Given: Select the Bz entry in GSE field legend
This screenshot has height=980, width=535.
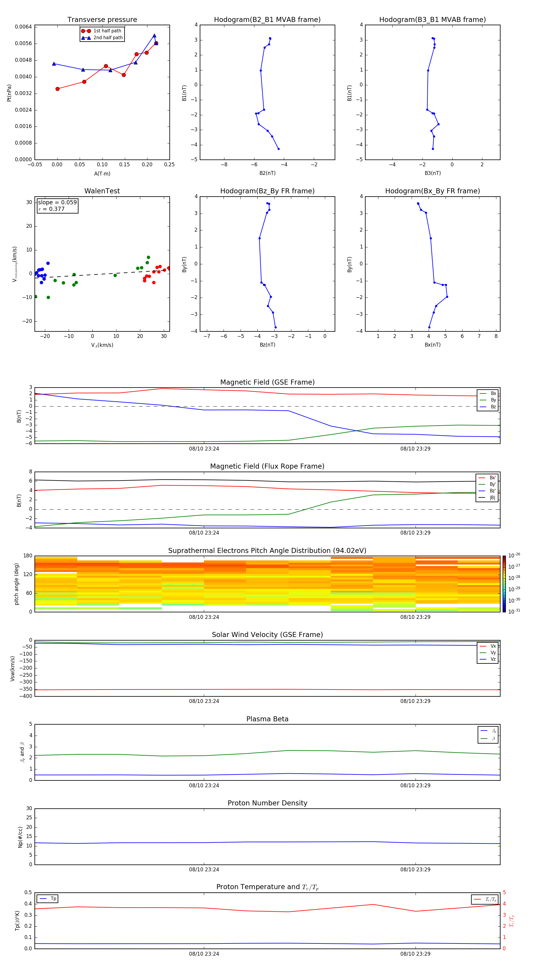Looking at the screenshot, I should pyautogui.click(x=488, y=407).
